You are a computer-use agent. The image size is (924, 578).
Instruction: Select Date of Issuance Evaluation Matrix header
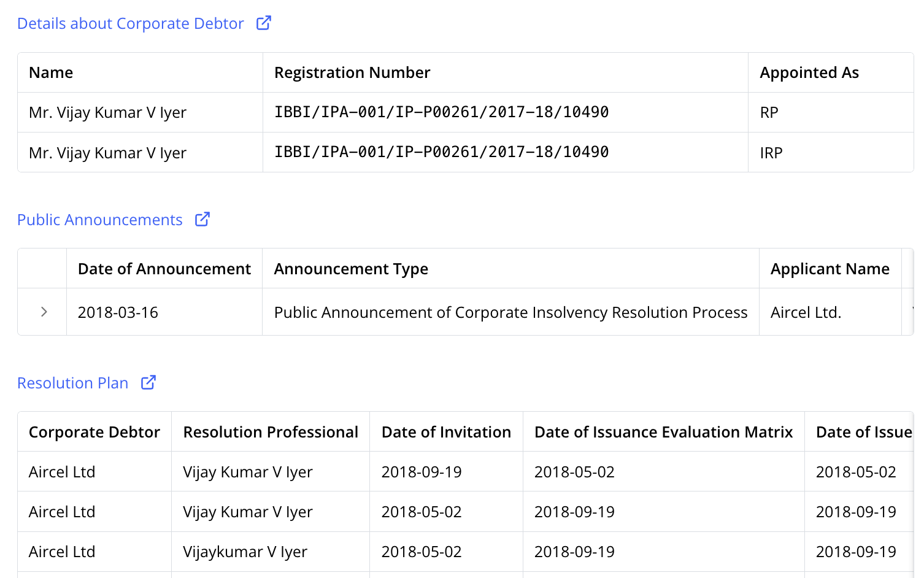[663, 432]
